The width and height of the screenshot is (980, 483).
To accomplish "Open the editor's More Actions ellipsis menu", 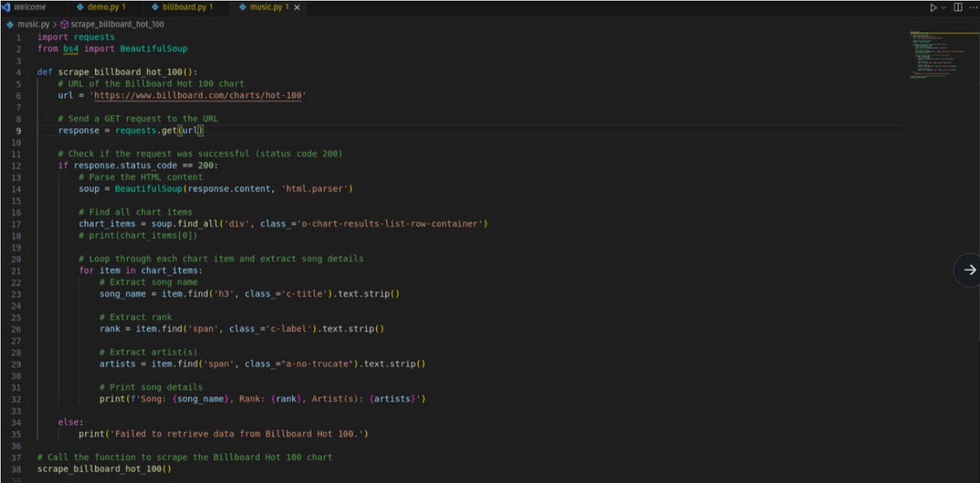I will click(x=972, y=7).
